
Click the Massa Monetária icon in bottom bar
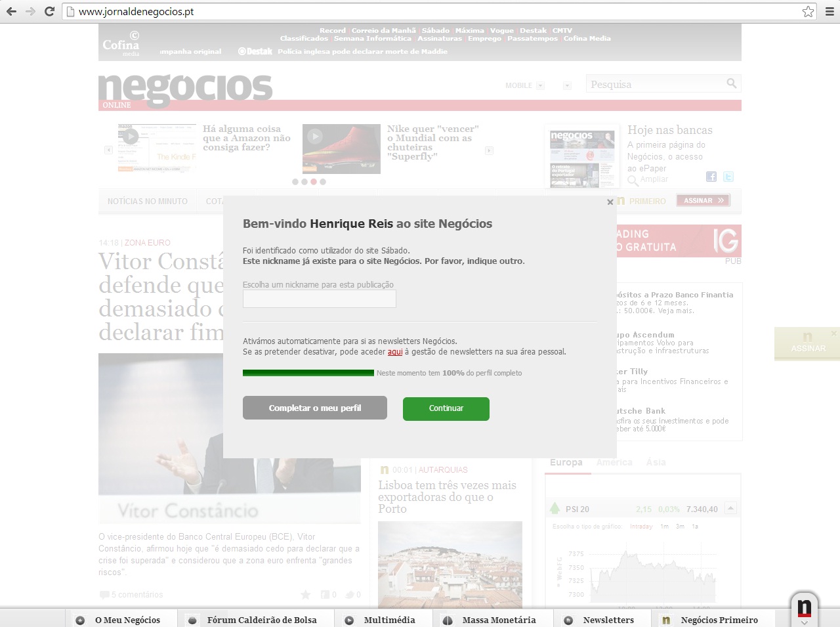tap(448, 620)
